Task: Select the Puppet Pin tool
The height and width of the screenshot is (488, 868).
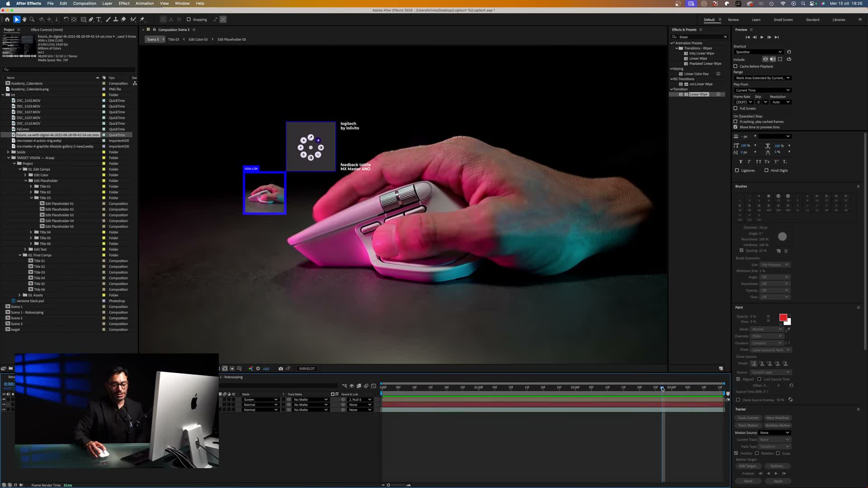Action: point(142,19)
